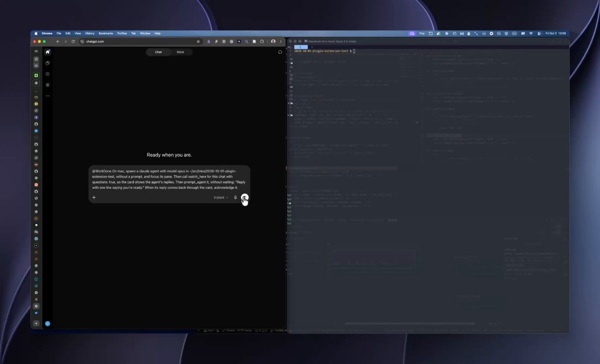The image size is (600, 364).
Task: Open the Edit menu
Action: 67,33
